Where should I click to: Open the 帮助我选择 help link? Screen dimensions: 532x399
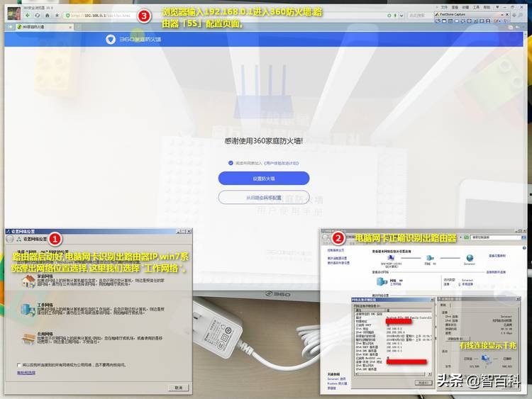26,373
